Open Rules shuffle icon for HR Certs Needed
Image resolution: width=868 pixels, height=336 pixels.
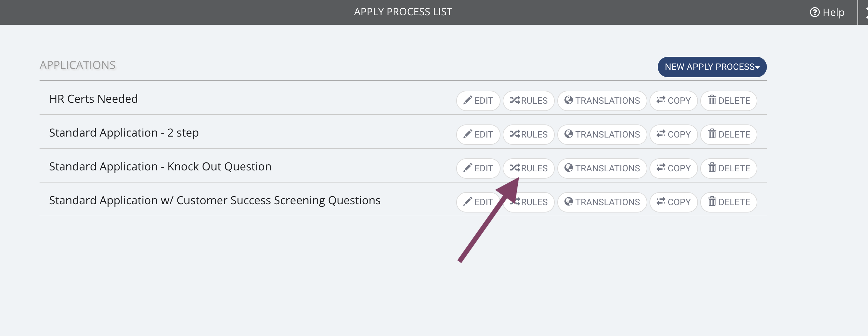tap(515, 100)
